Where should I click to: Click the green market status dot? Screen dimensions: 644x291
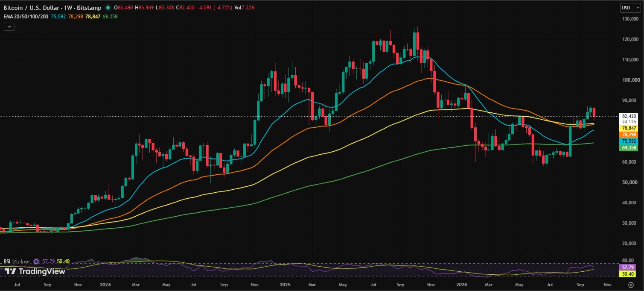(108, 8)
